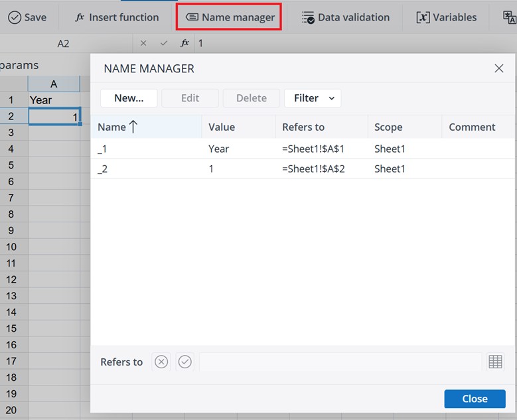Click the fx icon in formula bar
This screenshot has width=517, height=420.
pos(185,43)
